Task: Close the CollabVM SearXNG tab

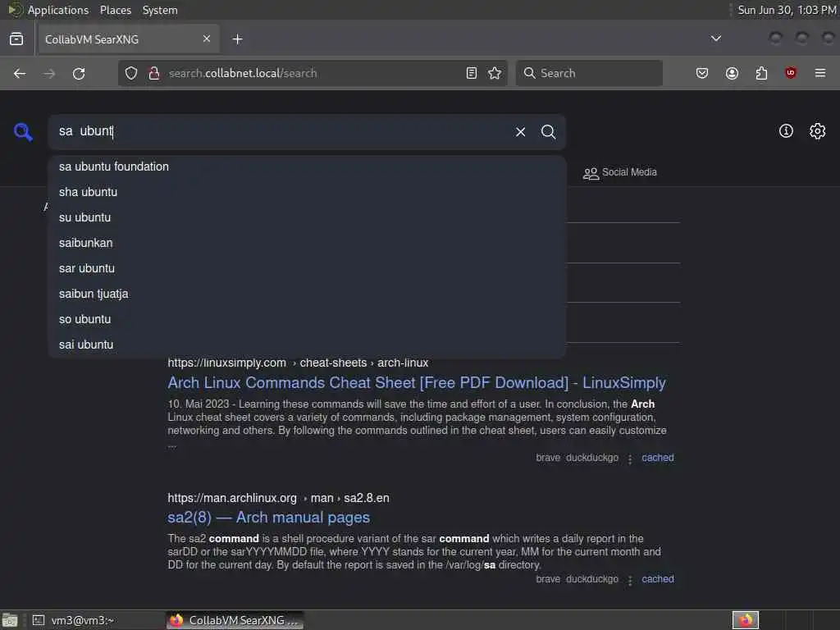Action: point(207,39)
